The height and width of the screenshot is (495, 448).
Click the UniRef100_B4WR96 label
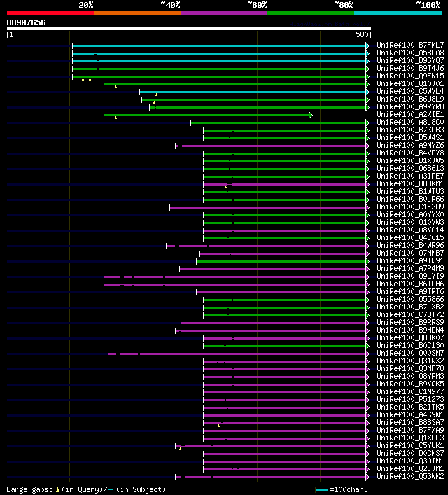pos(410,245)
